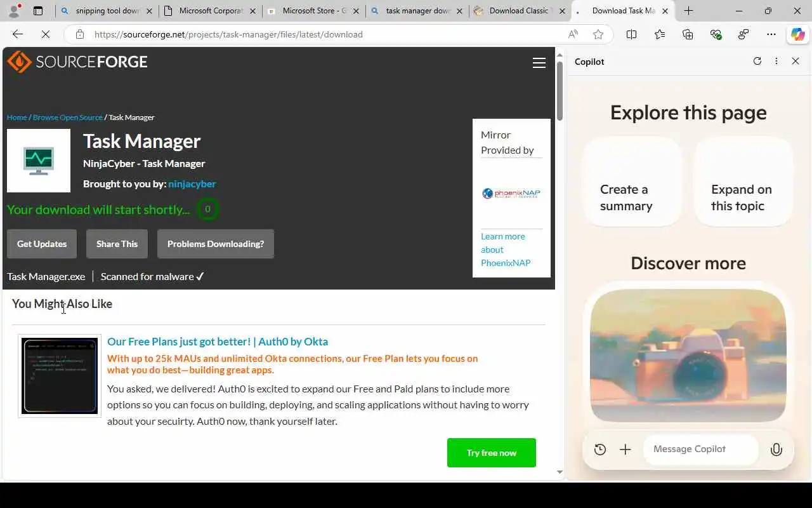Open the Favorites list icon
Viewport: 812px width, 508px height.
[x=660, y=34]
